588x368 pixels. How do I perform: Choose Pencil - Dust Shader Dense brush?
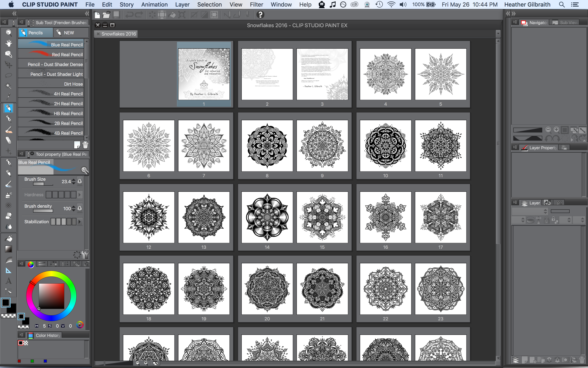(51, 64)
